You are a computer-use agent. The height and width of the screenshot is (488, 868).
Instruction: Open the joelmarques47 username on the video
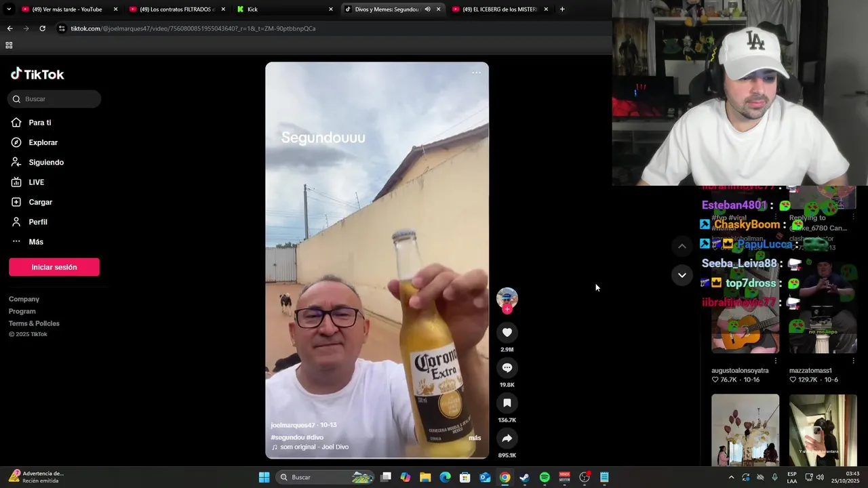[x=293, y=425]
